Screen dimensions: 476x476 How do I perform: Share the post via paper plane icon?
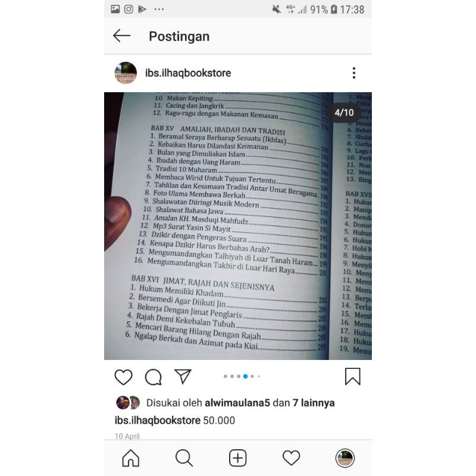(x=183, y=377)
